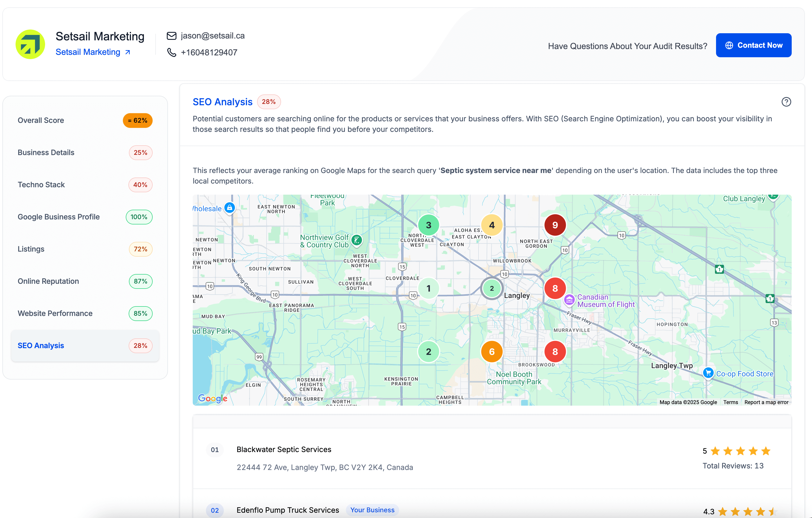Click the Co-op Food Store map pin
This screenshot has width=812, height=518.
708,373
